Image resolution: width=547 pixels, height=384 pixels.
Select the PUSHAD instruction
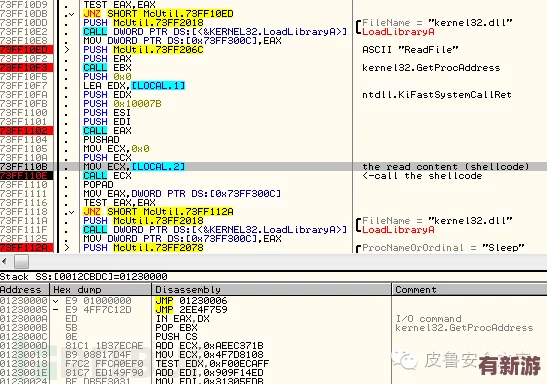click(x=101, y=140)
